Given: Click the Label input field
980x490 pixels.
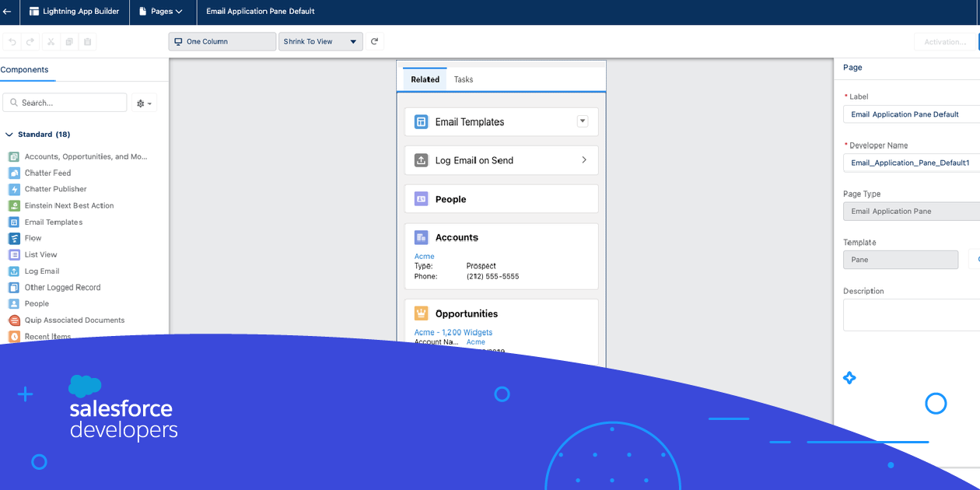Looking at the screenshot, I should click(x=911, y=114).
